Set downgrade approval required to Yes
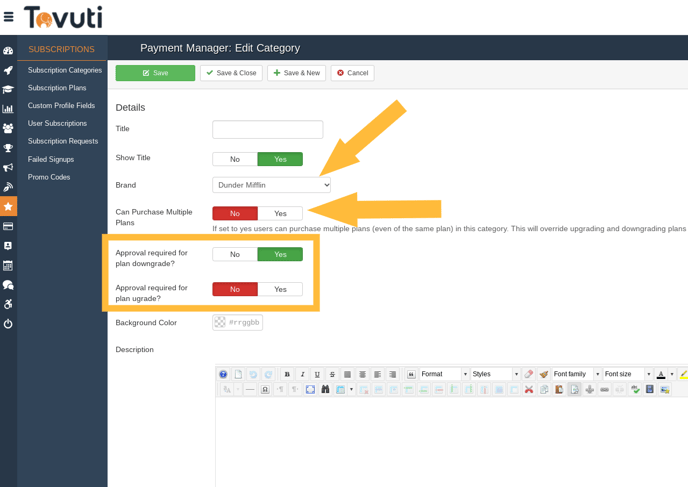Screen dimensions: 688x487 tap(280, 254)
